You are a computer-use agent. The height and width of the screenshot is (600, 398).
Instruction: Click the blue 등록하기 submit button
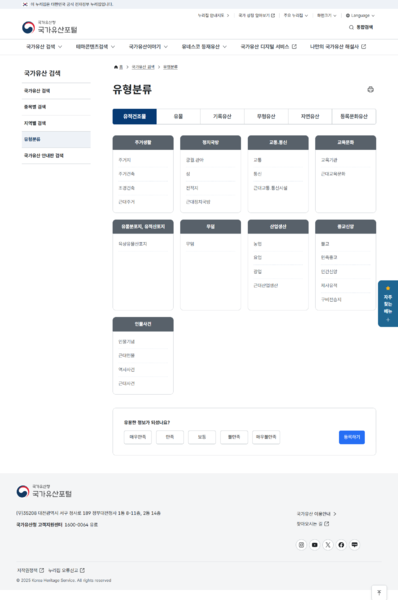(352, 437)
